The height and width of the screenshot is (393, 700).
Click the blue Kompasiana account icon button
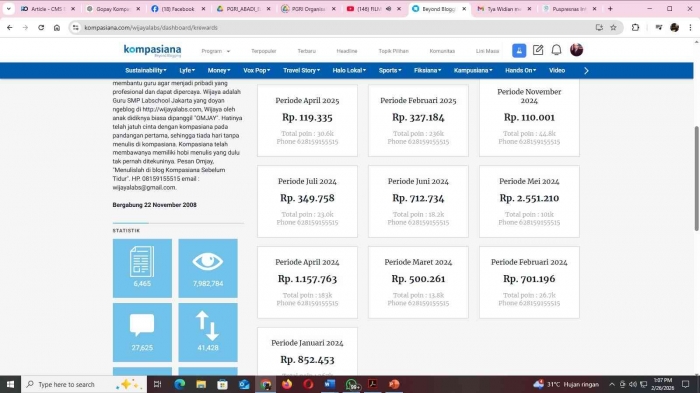click(519, 50)
